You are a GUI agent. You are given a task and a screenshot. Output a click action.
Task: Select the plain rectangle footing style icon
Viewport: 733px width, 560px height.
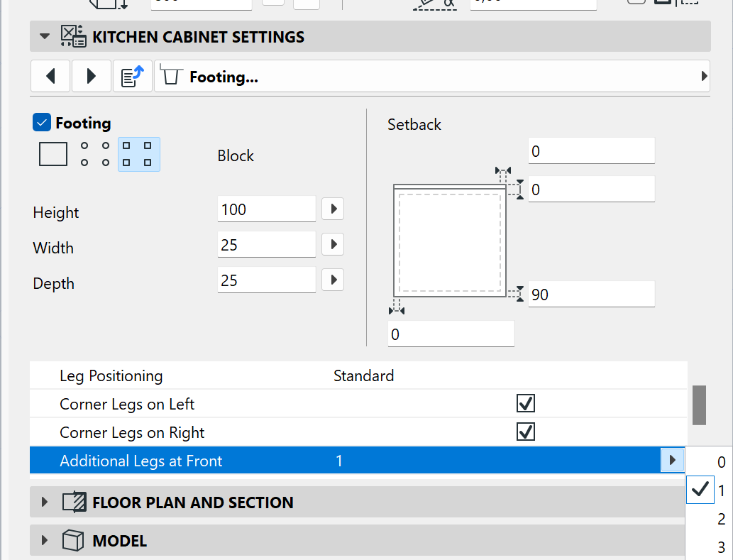pos(53,153)
